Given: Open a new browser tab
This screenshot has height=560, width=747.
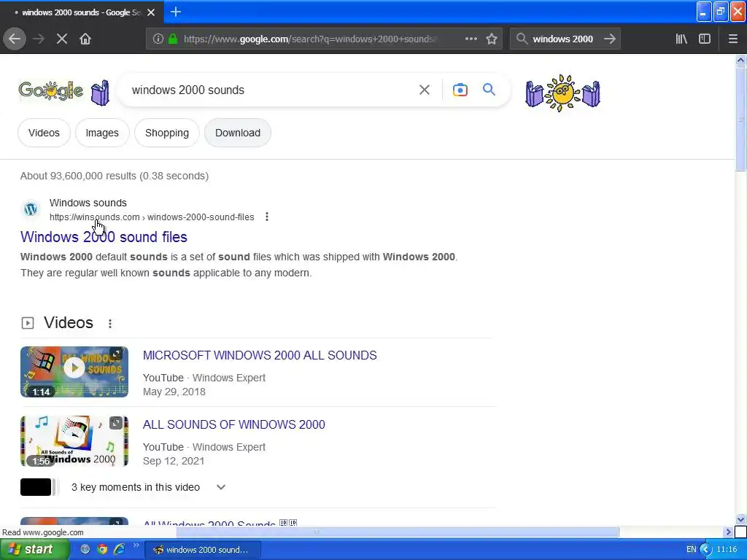Looking at the screenshot, I should click(176, 12).
